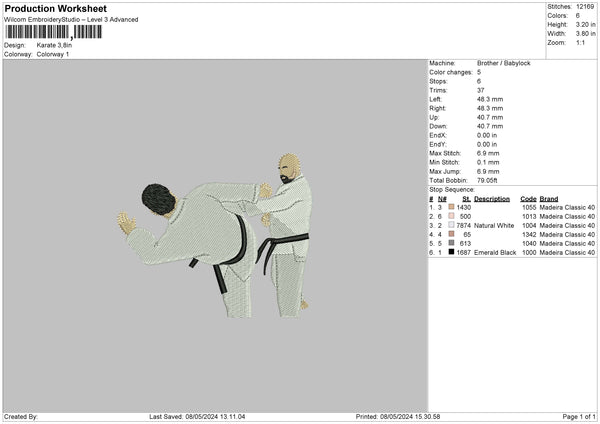The height and width of the screenshot is (424, 600).
Task: Click the brown swatch for code 1342
Action: (x=451, y=234)
